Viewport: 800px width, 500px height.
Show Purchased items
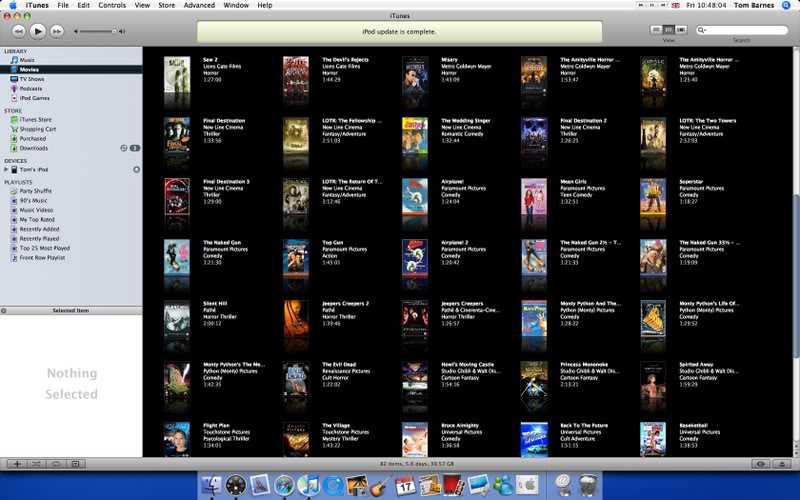(x=33, y=139)
